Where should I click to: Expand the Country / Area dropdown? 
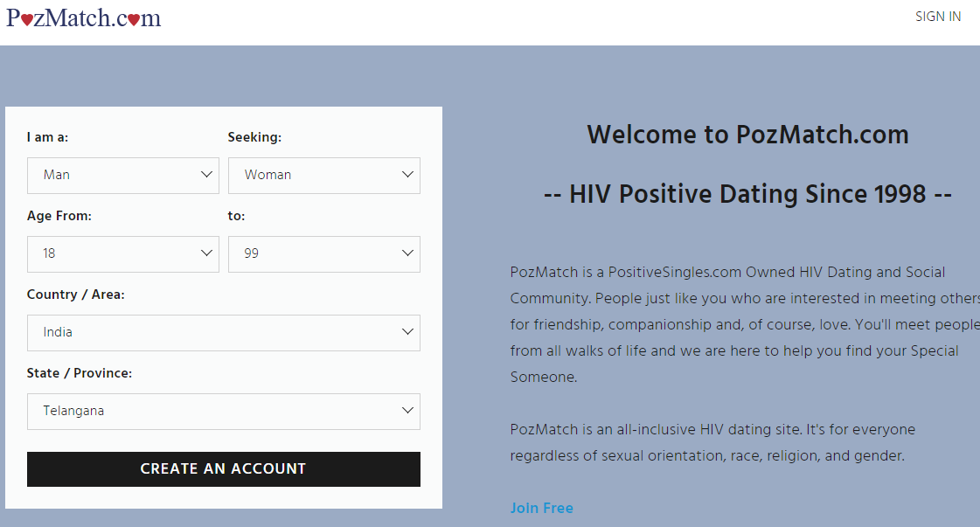223,333
